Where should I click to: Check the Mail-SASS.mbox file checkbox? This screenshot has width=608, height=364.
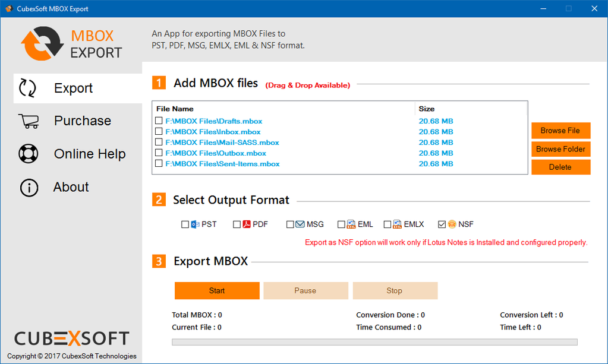(159, 142)
